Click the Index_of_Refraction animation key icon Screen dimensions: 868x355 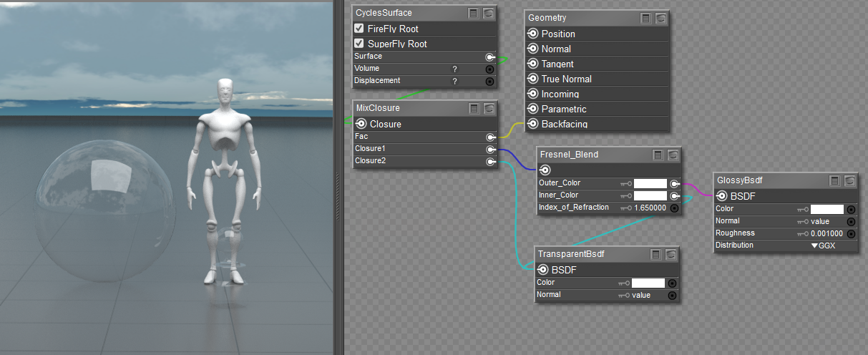[x=626, y=208]
